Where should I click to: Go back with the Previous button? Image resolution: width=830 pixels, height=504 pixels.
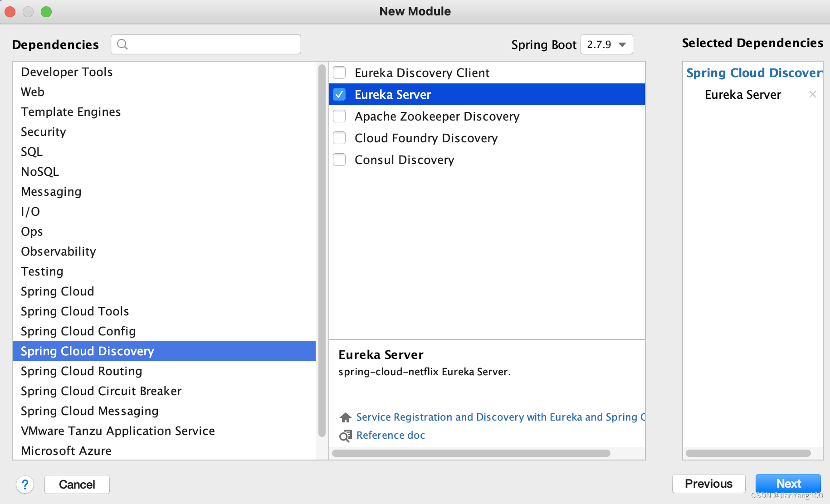[x=708, y=484]
